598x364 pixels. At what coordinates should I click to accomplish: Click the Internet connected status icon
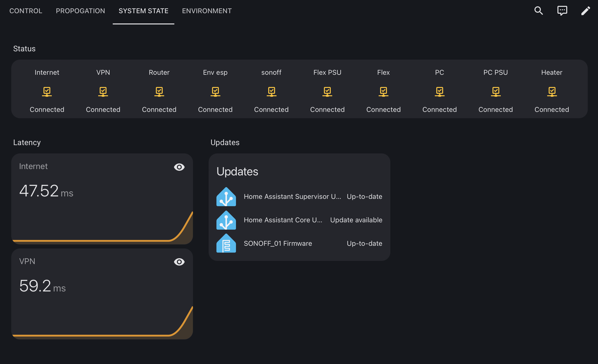(x=47, y=92)
